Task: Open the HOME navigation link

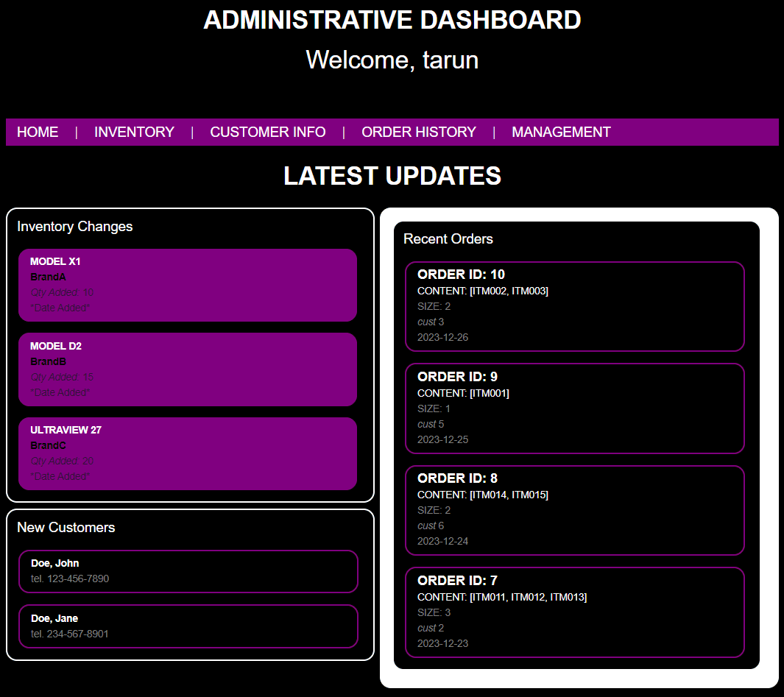Action: (38, 132)
